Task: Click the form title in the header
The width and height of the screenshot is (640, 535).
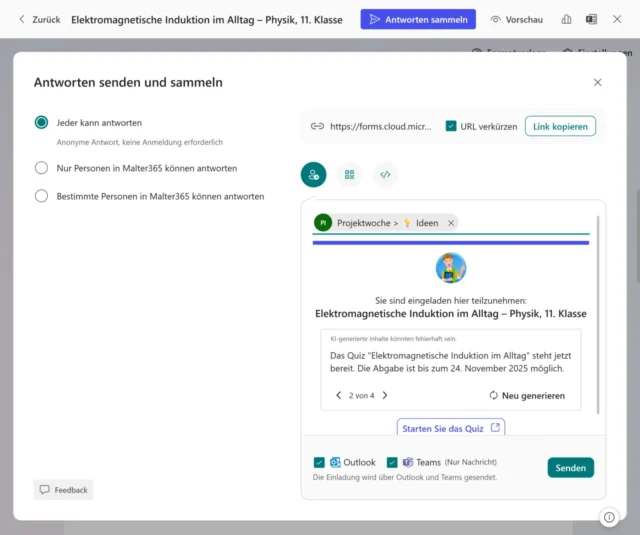Action: (207, 20)
